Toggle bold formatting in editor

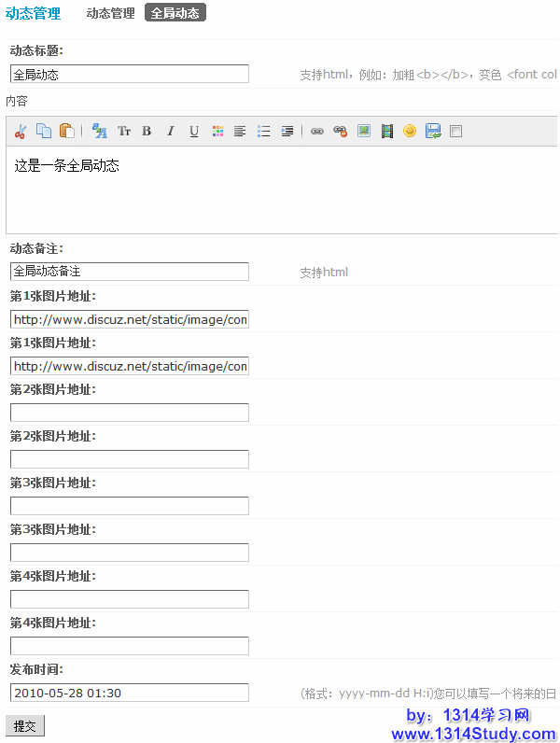click(x=147, y=132)
